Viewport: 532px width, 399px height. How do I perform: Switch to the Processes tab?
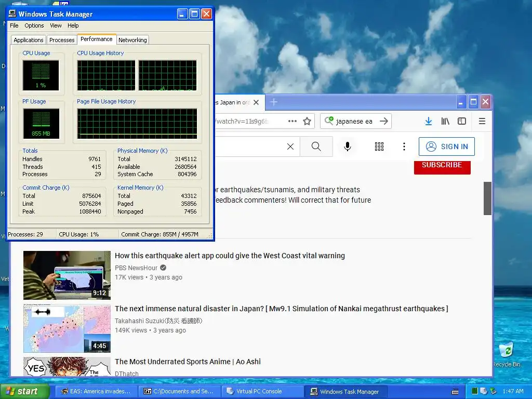tap(62, 40)
